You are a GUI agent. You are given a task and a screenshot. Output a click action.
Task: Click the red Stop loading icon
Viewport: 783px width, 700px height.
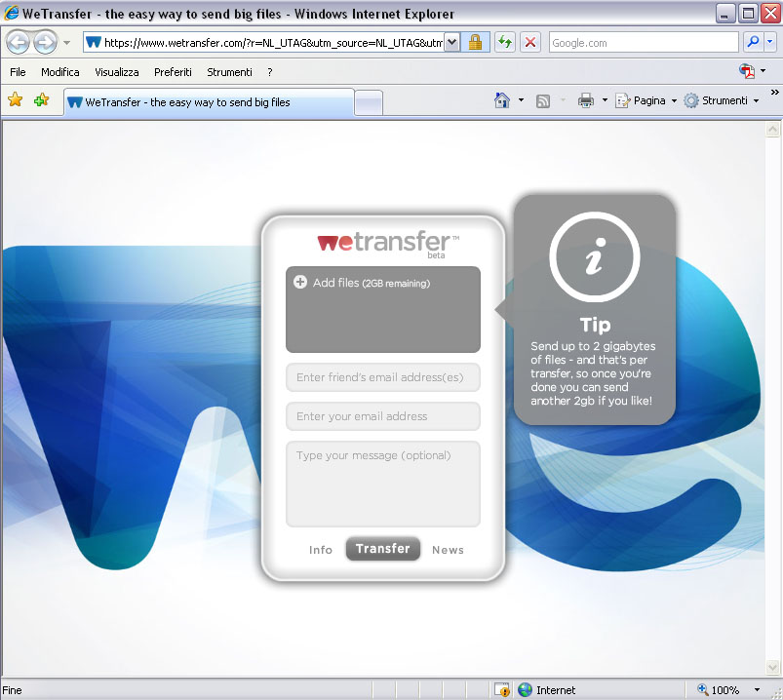tap(530, 43)
